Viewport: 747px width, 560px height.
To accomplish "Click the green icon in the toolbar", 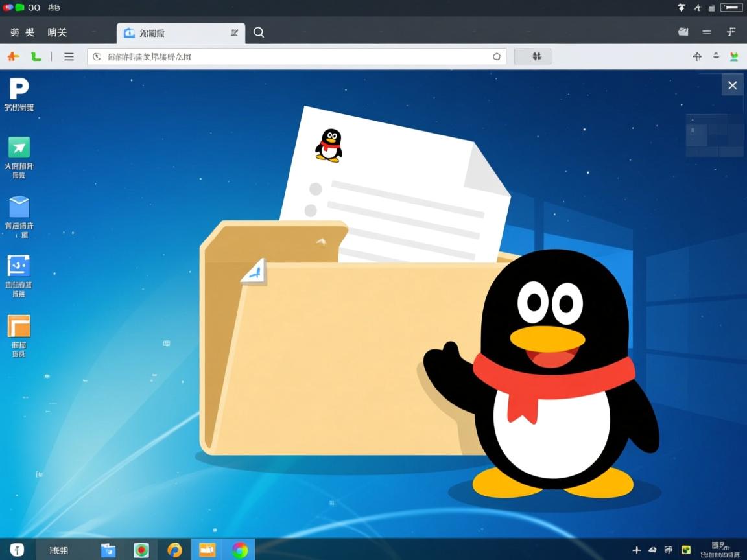I will 36,56.
